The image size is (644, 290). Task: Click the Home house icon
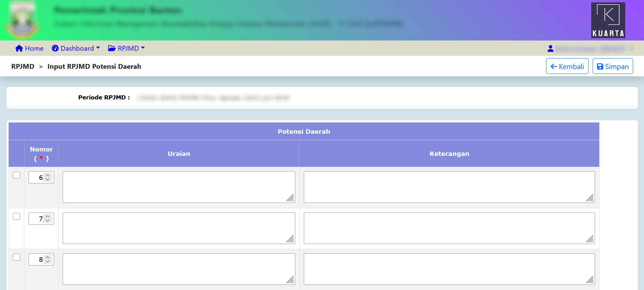19,48
